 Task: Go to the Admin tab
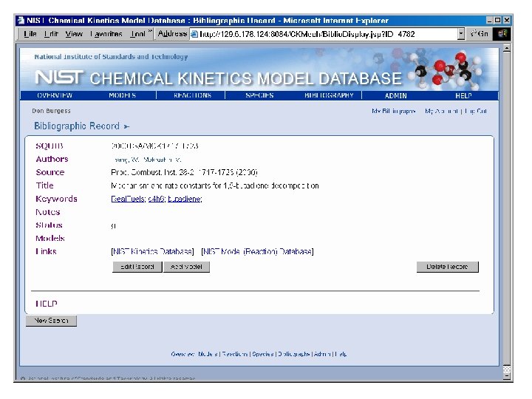coord(395,95)
